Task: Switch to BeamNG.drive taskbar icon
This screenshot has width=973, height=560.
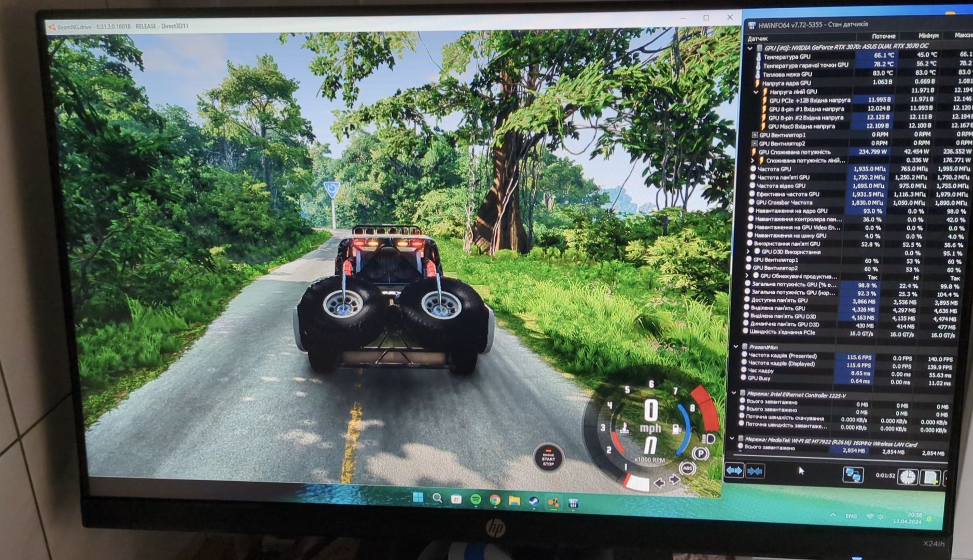Action: coord(553,502)
